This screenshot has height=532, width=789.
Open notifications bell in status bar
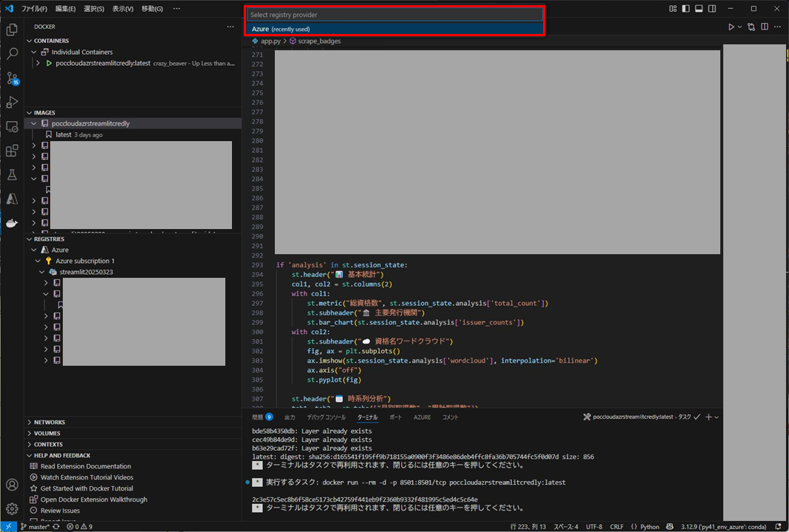pos(778,527)
